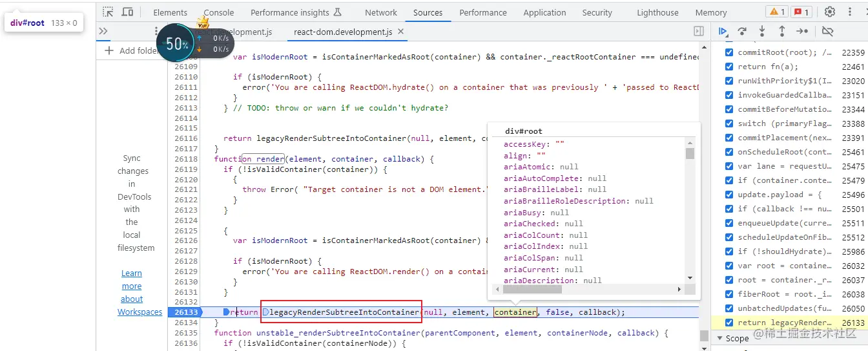The width and height of the screenshot is (868, 351).
Task: Uncheck breakpoint onScheduleRoot line 25461
Action: pyautogui.click(x=729, y=152)
